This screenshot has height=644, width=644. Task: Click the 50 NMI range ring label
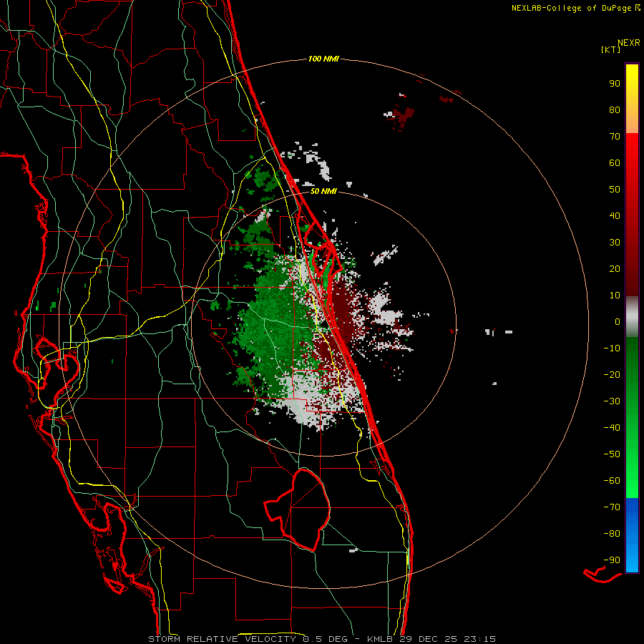[x=323, y=191]
